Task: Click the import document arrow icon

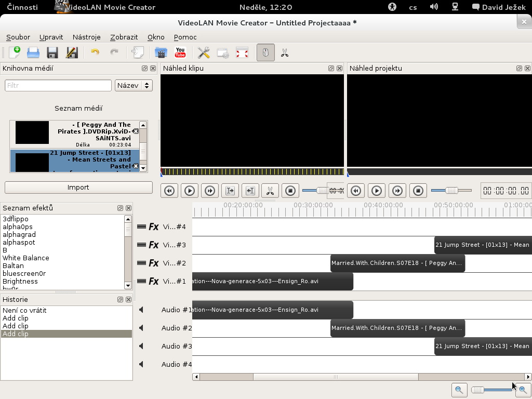Action: [138, 52]
